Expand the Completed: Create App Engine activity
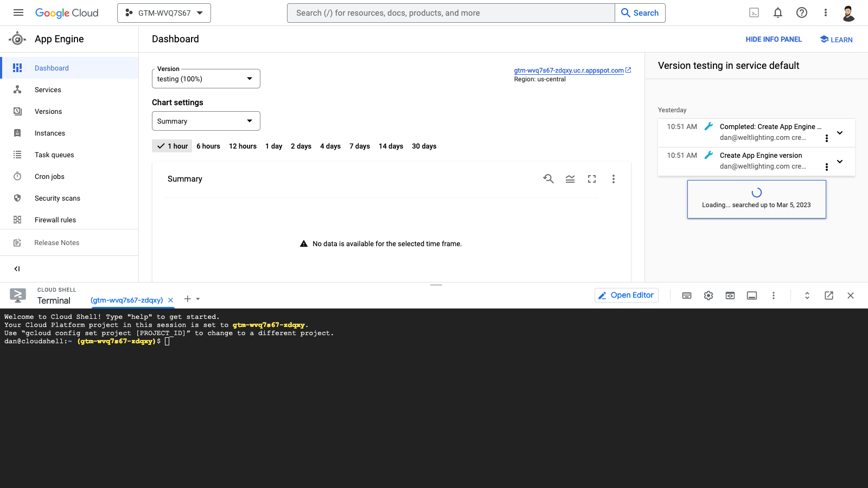 point(840,133)
